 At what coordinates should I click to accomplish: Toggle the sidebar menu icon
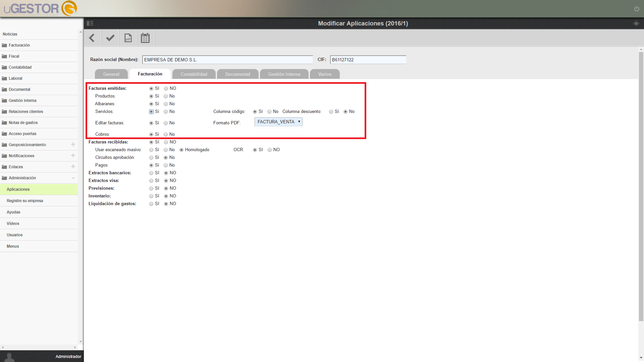point(90,23)
